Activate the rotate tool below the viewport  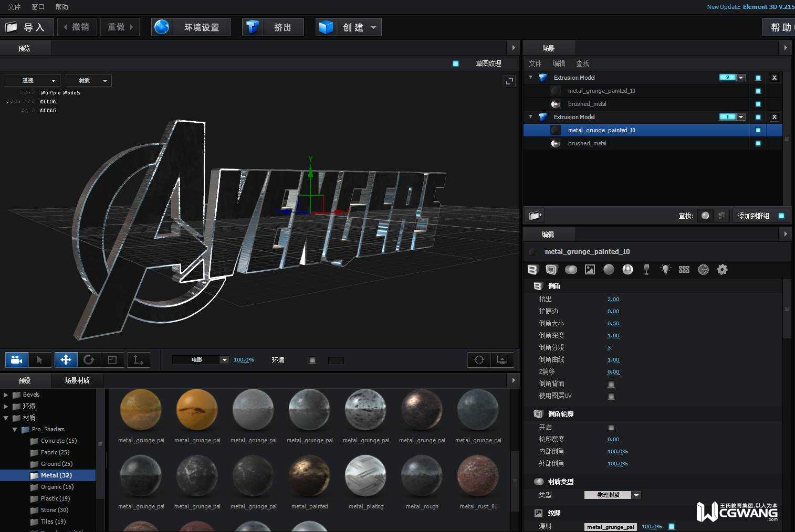coord(89,360)
